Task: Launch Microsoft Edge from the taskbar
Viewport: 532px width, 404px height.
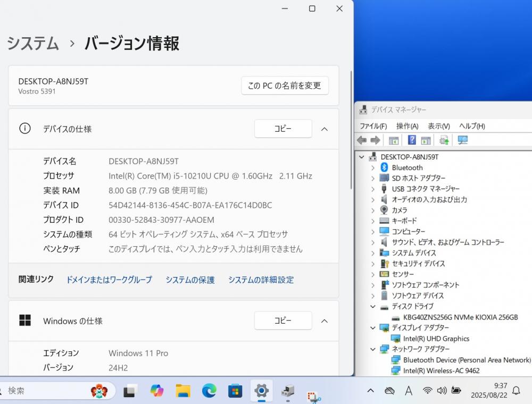Action: 209,391
